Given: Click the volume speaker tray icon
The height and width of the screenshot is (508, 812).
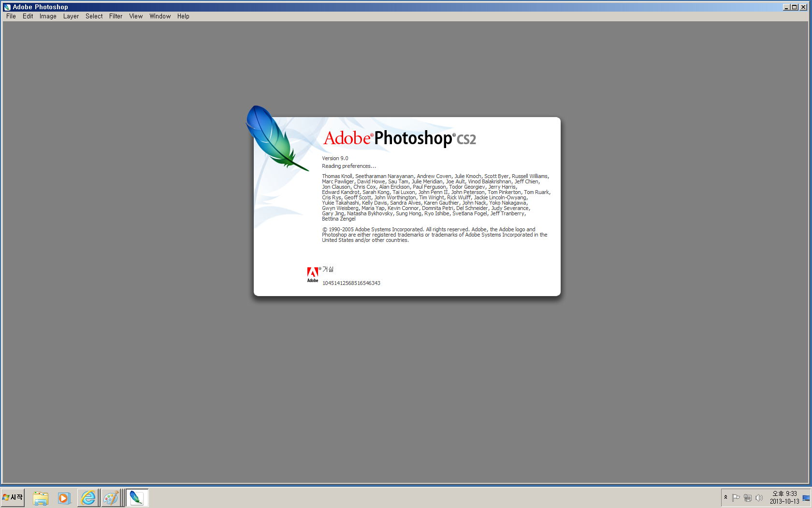Looking at the screenshot, I should coord(759,497).
